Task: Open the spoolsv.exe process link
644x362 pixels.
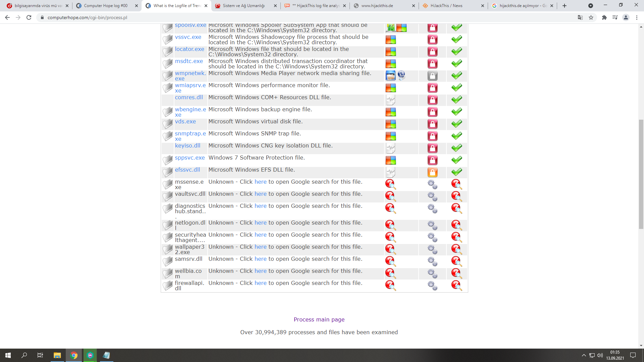Action: click(190, 25)
